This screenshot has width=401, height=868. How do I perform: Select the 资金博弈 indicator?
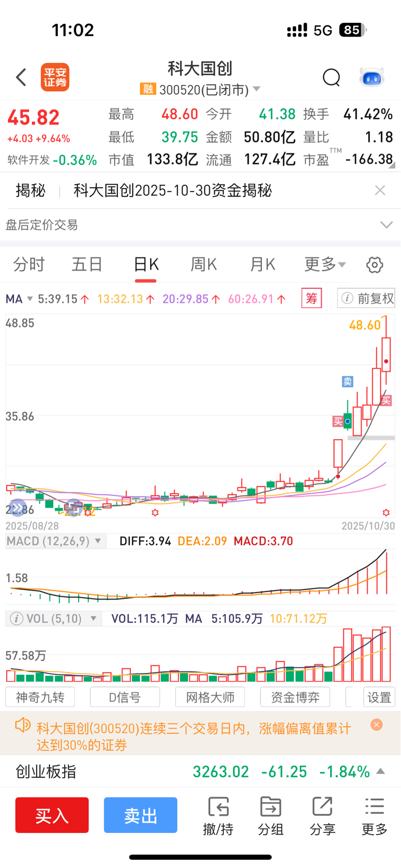(295, 697)
